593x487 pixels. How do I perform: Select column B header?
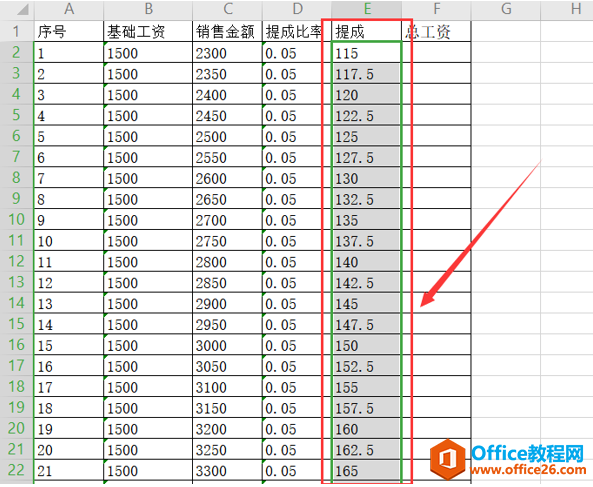148,9
